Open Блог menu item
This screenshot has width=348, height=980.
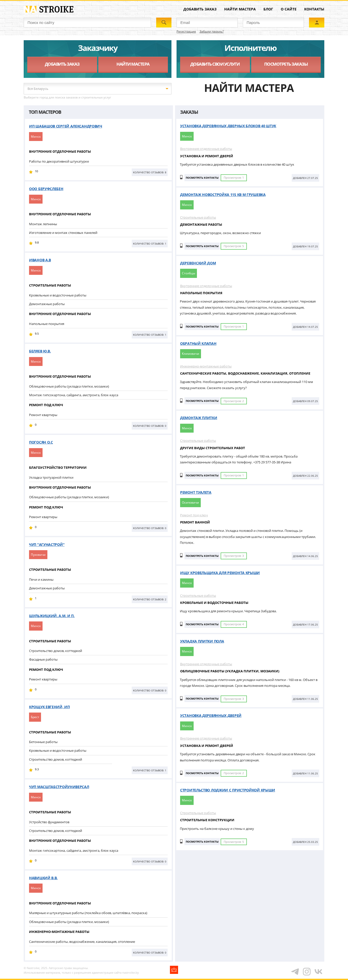click(x=268, y=9)
